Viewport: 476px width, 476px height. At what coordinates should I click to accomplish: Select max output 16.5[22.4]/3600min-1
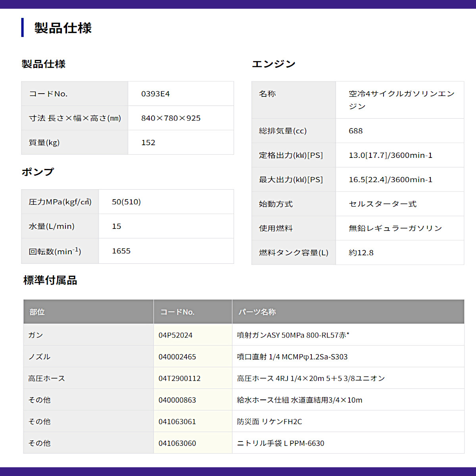tap(391, 180)
